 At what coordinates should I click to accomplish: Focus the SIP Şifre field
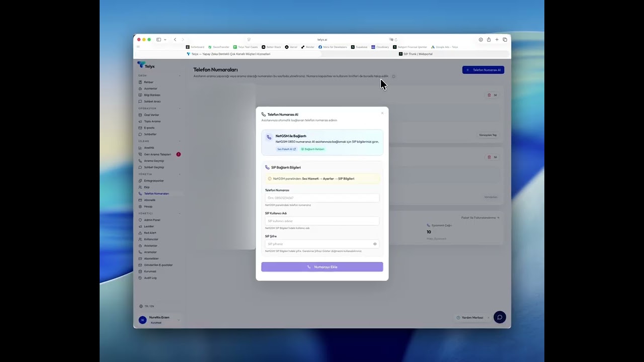pyautogui.click(x=322, y=244)
